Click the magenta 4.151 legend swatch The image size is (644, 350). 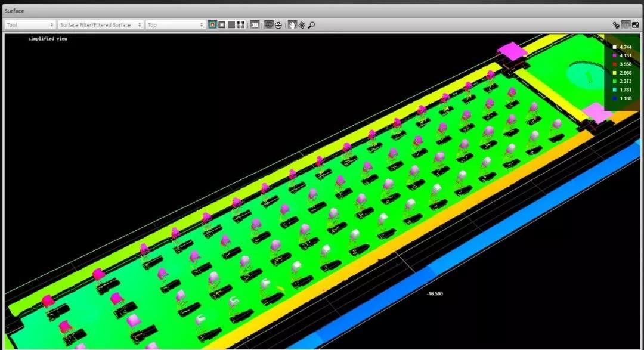click(x=614, y=55)
